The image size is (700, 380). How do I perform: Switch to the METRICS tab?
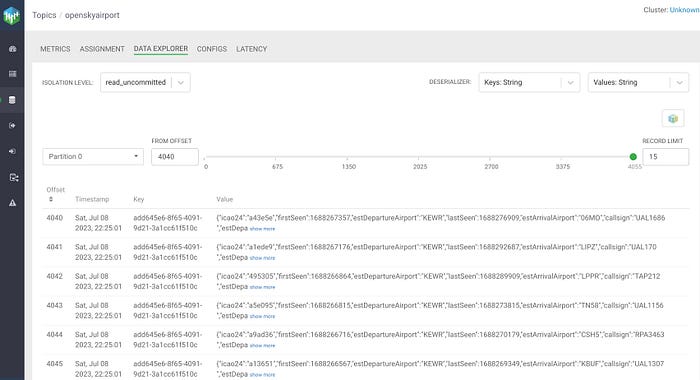click(x=55, y=49)
